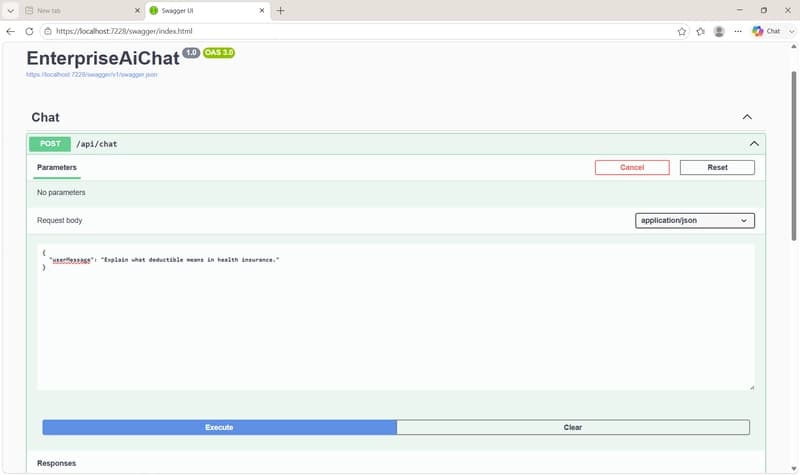View site information lock icon
This screenshot has width=800, height=475.
(47, 31)
